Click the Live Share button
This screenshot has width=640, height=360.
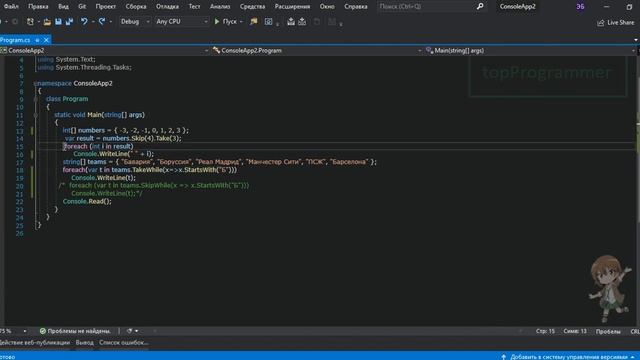click(616, 22)
